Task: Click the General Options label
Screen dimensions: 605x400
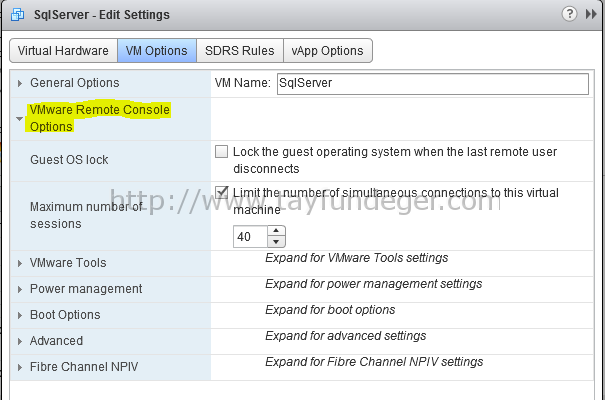Action: (x=75, y=83)
